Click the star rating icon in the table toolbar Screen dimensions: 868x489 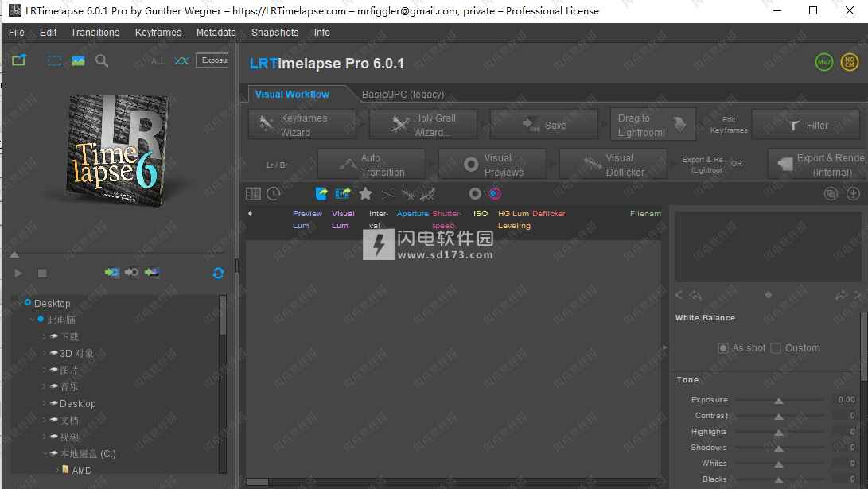pyautogui.click(x=365, y=193)
